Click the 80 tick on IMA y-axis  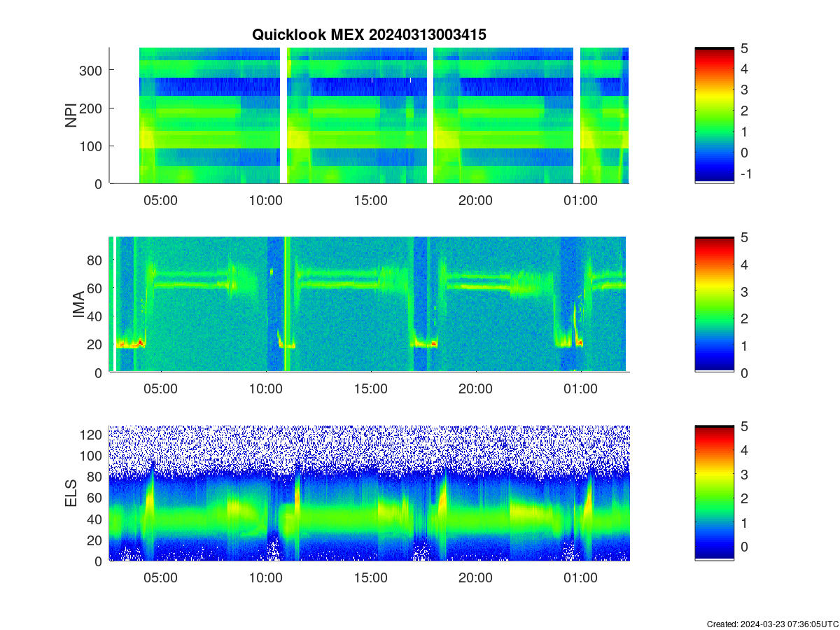coord(94,260)
